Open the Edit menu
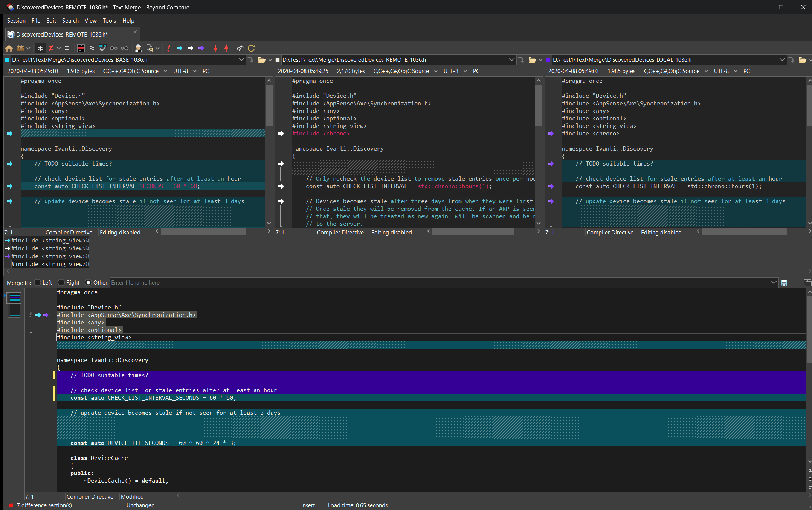The width and height of the screenshot is (812, 510). [51, 21]
